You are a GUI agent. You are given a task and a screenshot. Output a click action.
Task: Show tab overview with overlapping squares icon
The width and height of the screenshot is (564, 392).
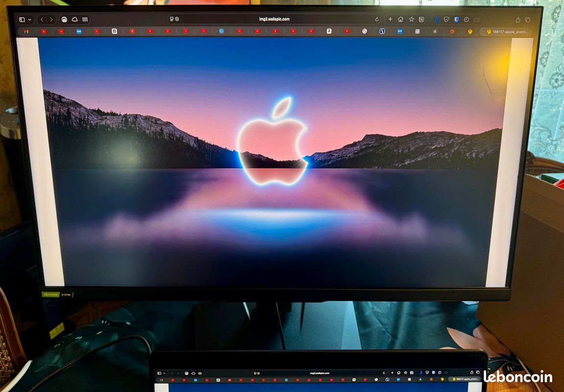528,20
